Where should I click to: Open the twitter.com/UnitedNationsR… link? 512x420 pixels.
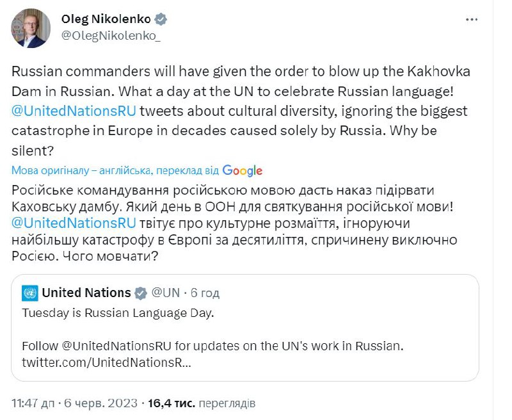pos(106,363)
